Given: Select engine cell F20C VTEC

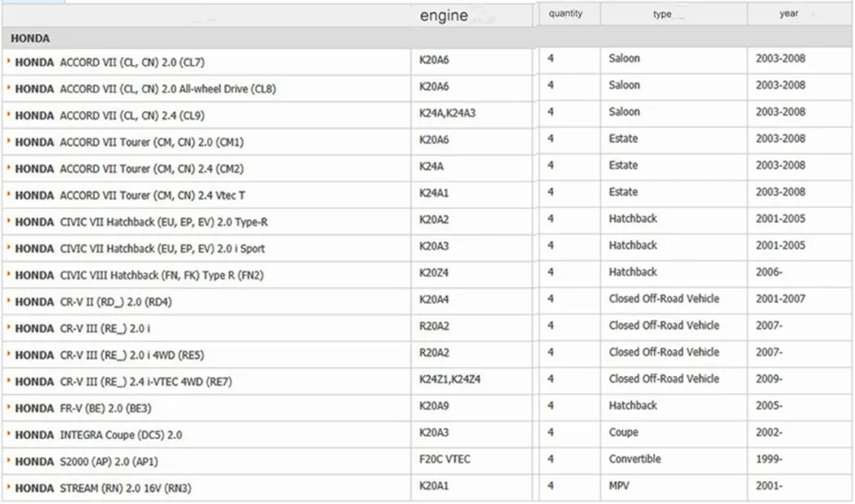Looking at the screenshot, I should click(x=445, y=460).
